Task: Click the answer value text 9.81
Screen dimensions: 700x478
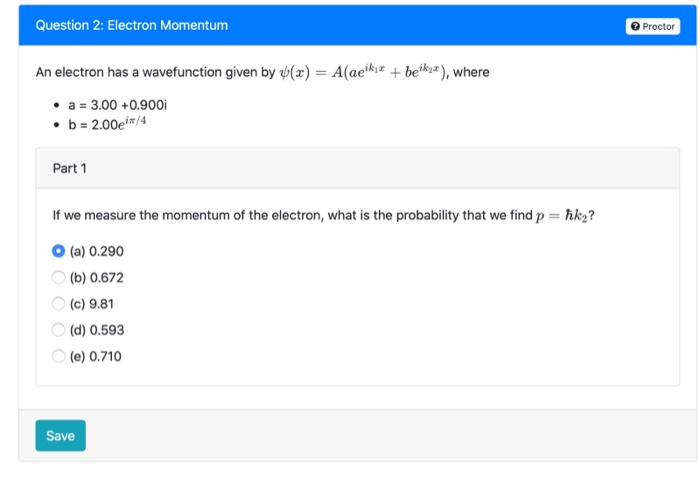Action: [102, 303]
